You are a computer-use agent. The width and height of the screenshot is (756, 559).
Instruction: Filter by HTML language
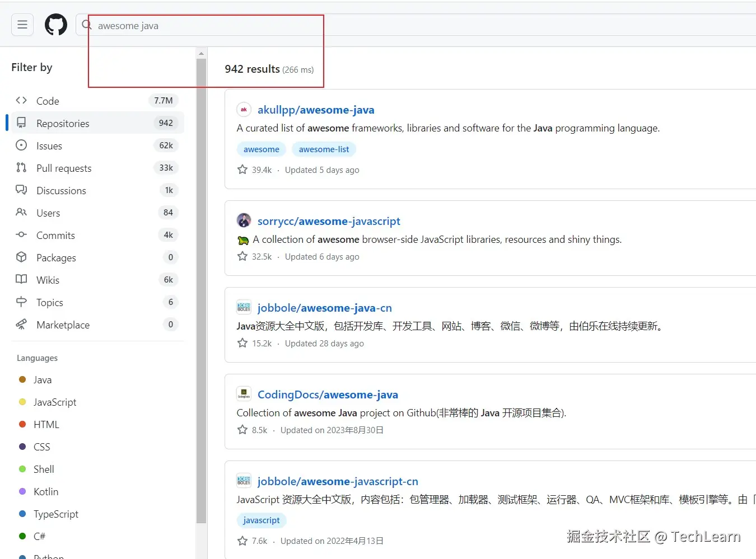point(46,425)
